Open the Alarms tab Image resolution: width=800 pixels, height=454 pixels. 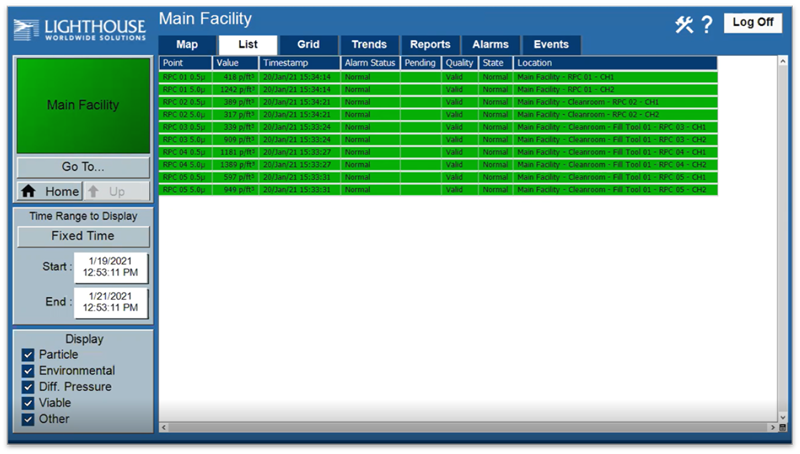pyautogui.click(x=490, y=44)
